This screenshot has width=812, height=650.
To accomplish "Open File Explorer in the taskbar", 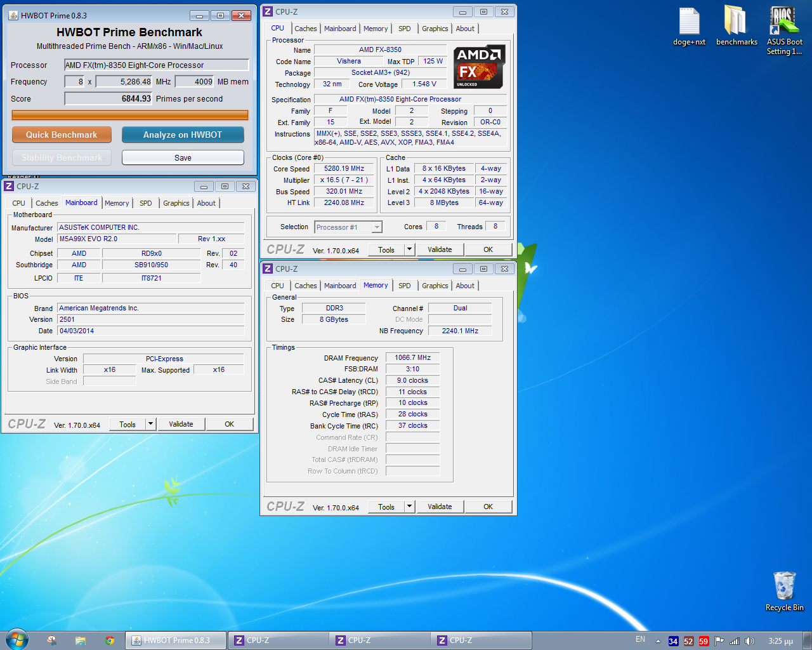I will tap(81, 640).
